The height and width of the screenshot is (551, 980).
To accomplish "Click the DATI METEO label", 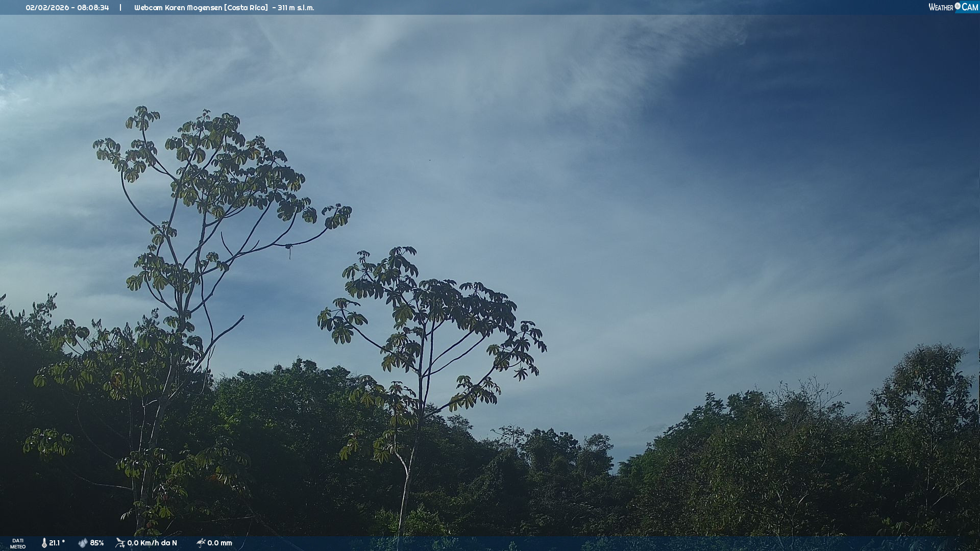I will (x=18, y=543).
